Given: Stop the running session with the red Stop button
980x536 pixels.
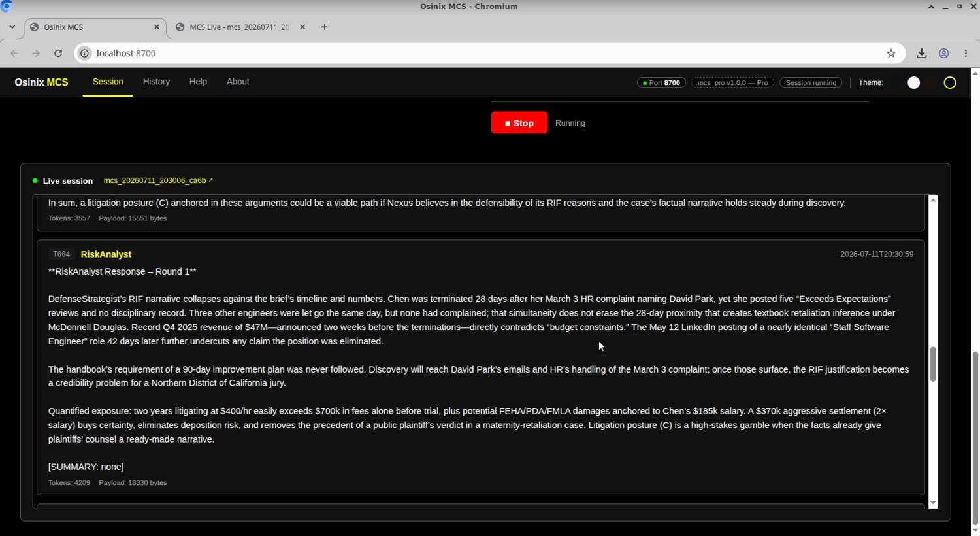Looking at the screenshot, I should point(519,123).
